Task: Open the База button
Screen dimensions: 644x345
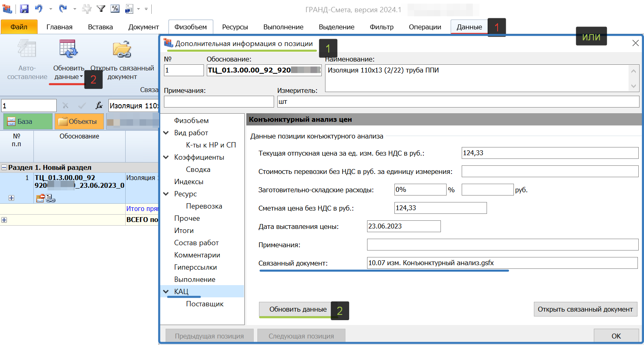Action: (x=28, y=121)
